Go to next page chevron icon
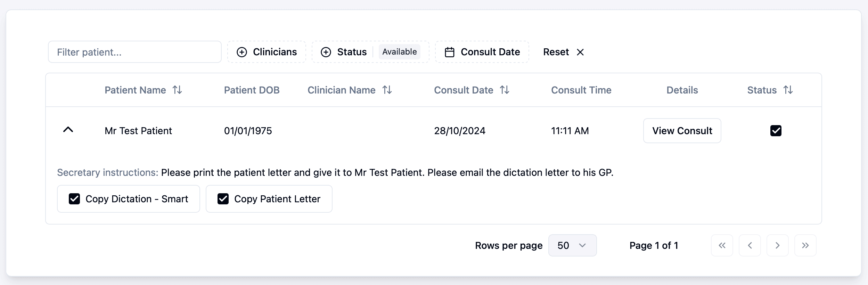 click(x=778, y=245)
